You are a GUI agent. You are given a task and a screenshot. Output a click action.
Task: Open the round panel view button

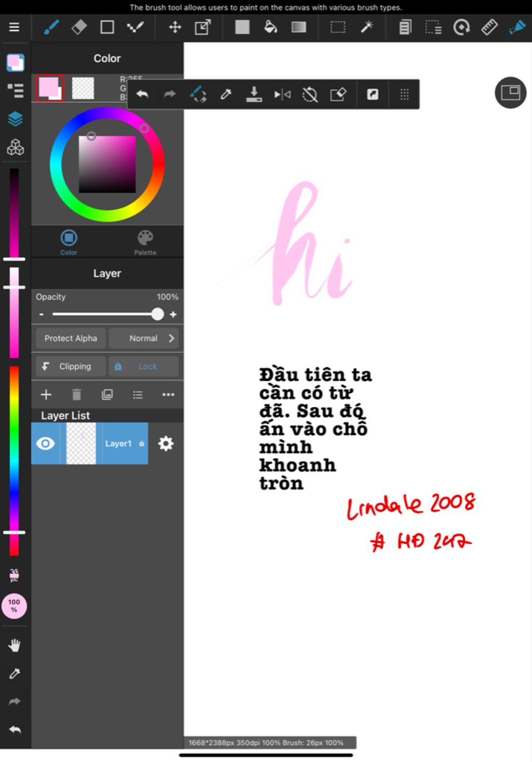pyautogui.click(x=511, y=92)
